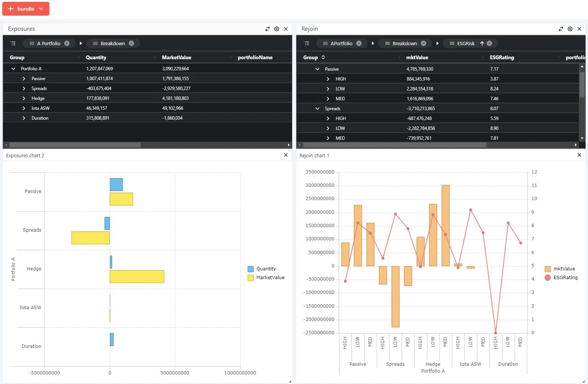Close Exposures chart 2
Image resolution: width=588 pixels, height=384 pixels.
coord(286,155)
